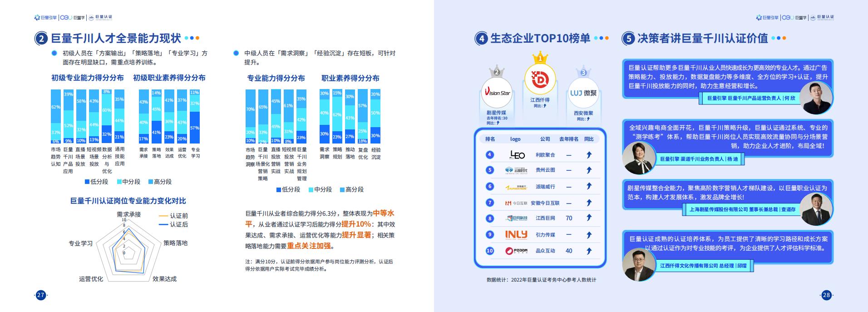Viewport: 868px width, 312px height.
Task: Click the up arrow in 派瑞威行 row
Action: click(589, 186)
